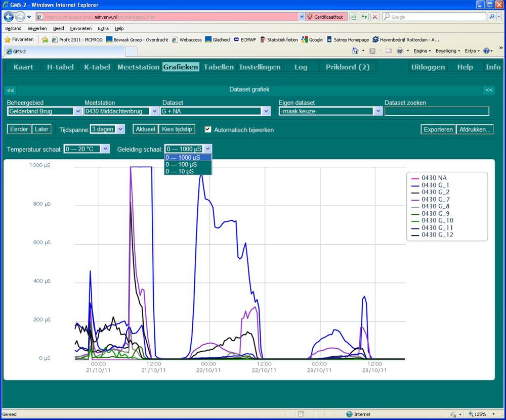The height and width of the screenshot is (420, 506).
Task: Open the Prikbord (2) tab
Action: point(347,67)
